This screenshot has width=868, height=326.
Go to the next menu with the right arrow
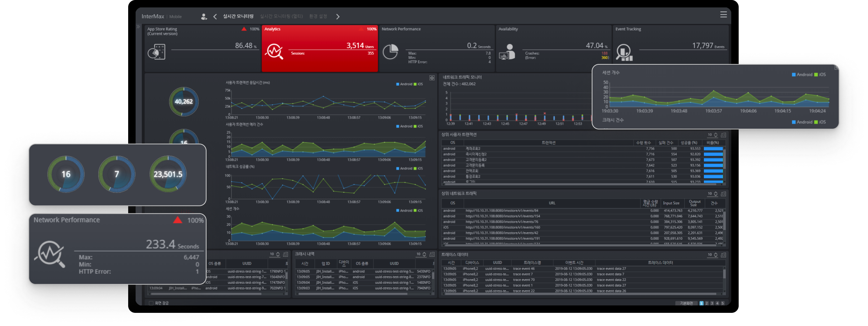coord(338,16)
